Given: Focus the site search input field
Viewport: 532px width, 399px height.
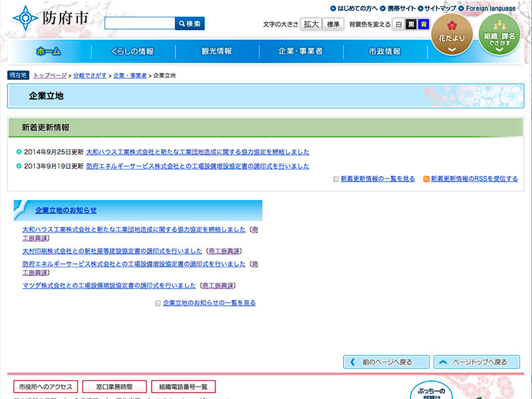Looking at the screenshot, I should click(x=140, y=23).
